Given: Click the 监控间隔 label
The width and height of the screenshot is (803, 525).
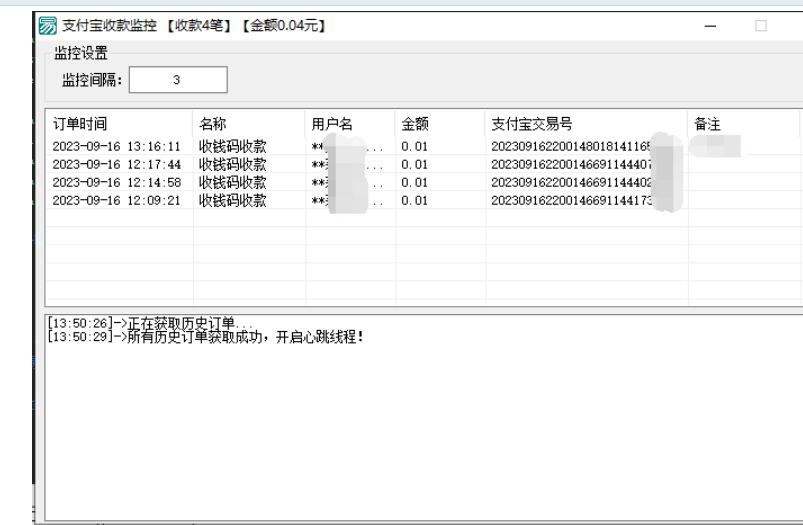Looking at the screenshot, I should point(92,80).
